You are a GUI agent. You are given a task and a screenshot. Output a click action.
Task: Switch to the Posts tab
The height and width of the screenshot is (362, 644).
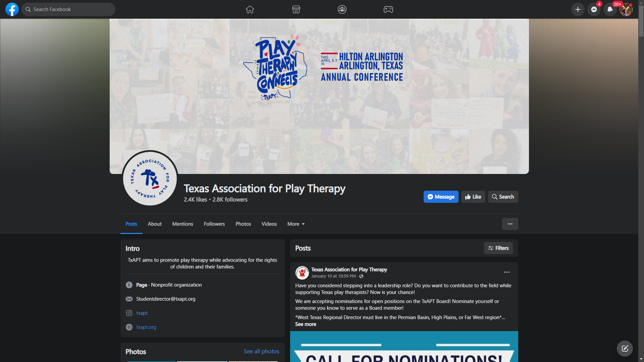click(131, 224)
